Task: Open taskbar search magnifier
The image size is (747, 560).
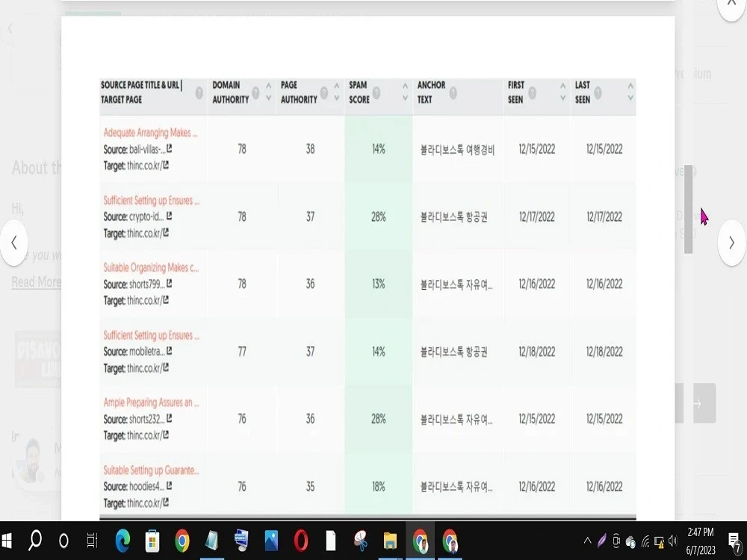Action: (x=35, y=541)
